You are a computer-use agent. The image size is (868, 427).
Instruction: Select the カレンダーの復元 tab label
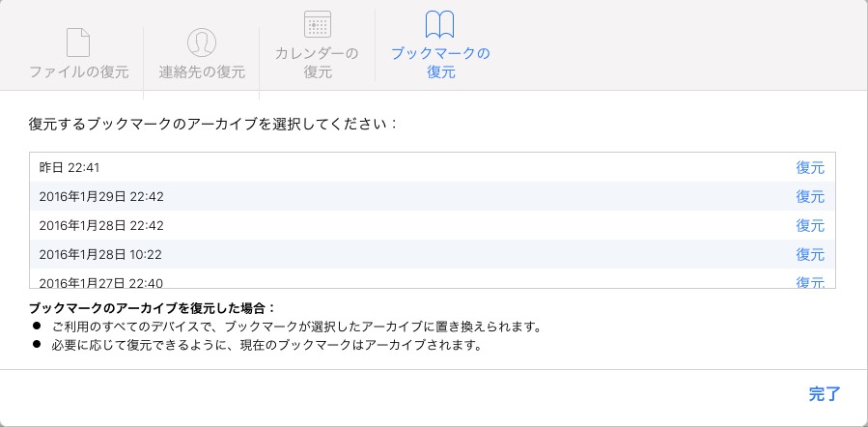click(318, 62)
